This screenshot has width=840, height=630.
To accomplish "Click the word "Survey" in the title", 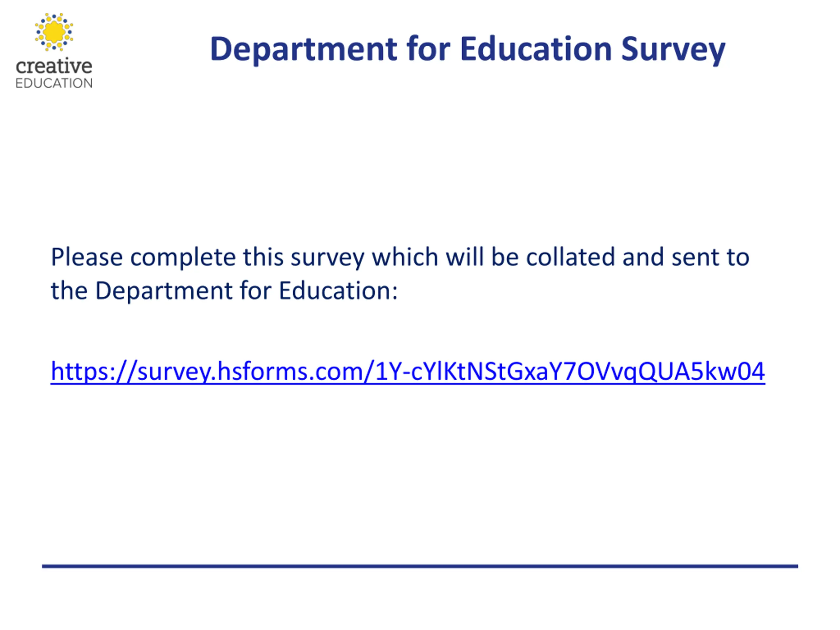I will (673, 49).
